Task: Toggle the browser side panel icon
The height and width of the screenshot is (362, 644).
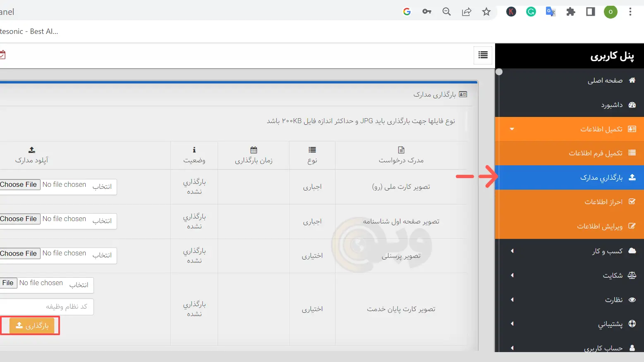Action: click(591, 12)
